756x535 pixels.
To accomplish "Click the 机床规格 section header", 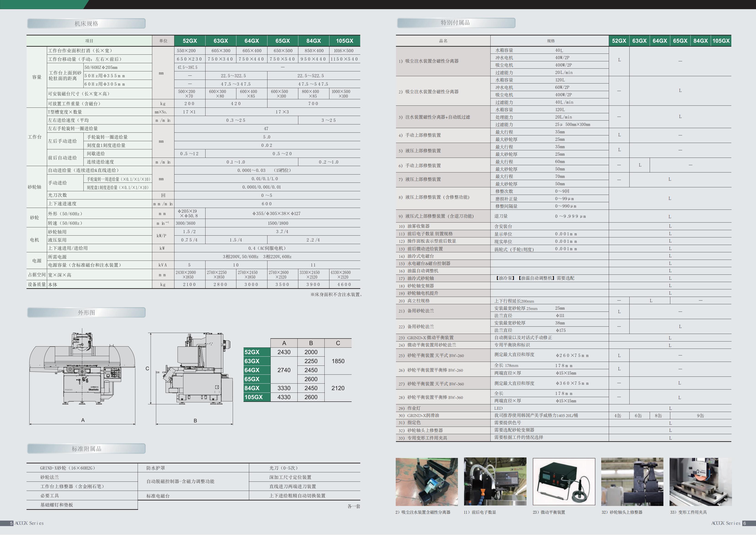I will click(x=86, y=23).
